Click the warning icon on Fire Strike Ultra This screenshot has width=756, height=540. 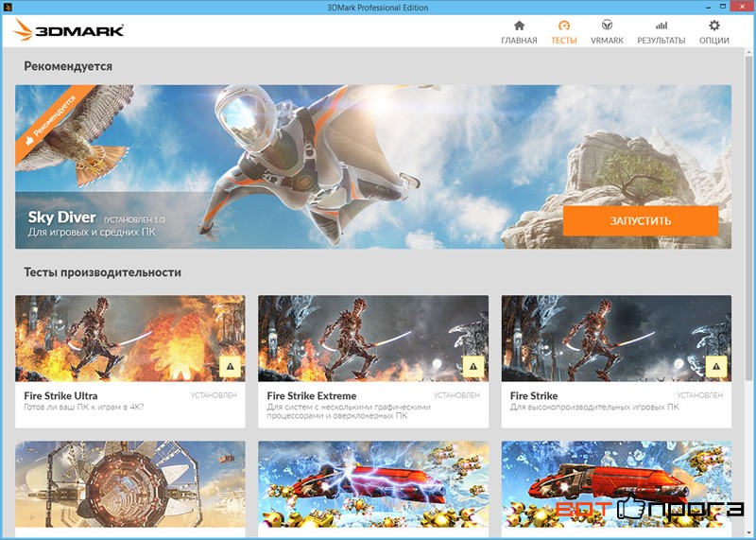(x=230, y=367)
